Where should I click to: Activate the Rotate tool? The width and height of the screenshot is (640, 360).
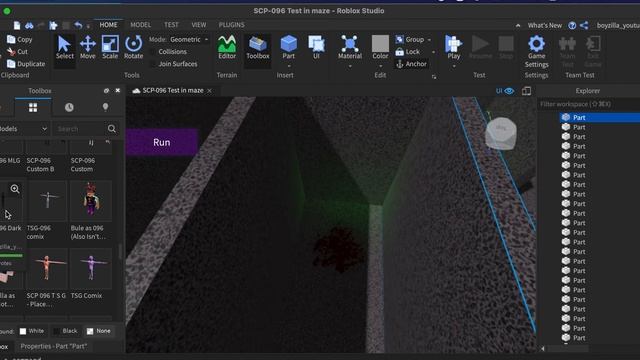coord(133,48)
